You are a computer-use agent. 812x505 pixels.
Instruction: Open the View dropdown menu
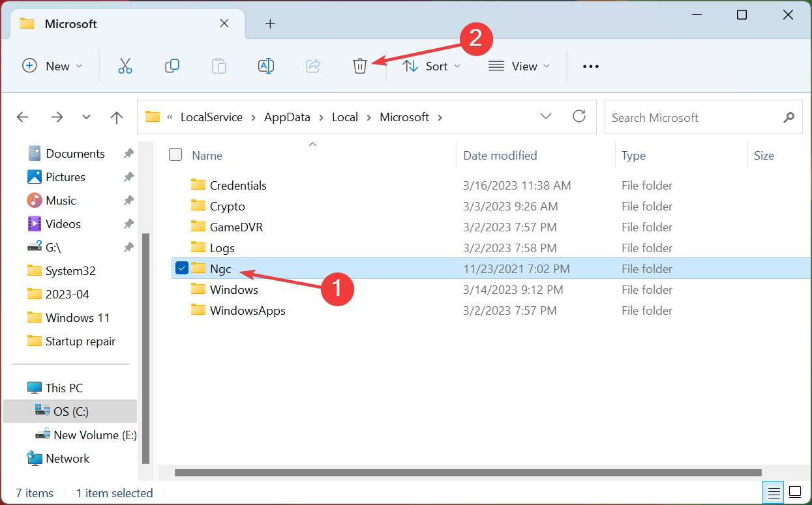click(519, 66)
